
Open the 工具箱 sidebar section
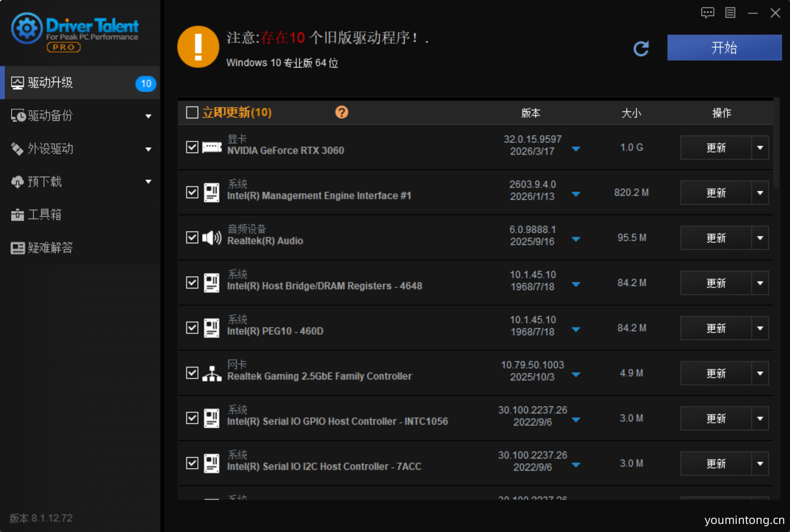pos(44,215)
